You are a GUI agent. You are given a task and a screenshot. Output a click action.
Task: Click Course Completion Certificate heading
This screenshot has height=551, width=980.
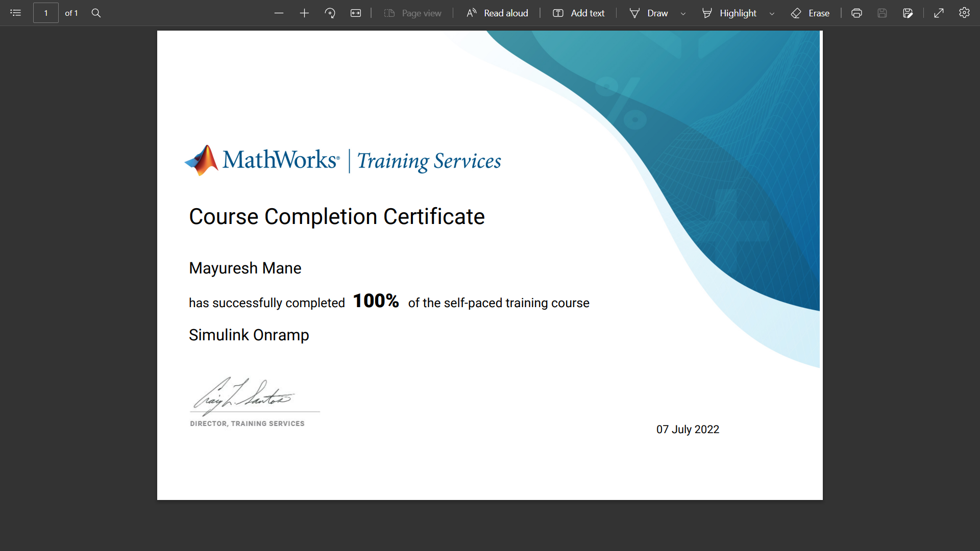coord(337,216)
